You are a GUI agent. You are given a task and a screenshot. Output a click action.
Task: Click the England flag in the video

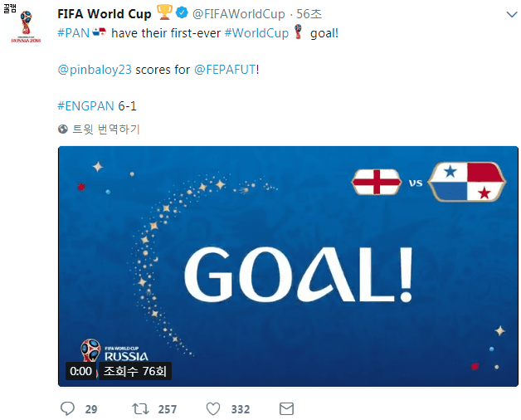pyautogui.click(x=377, y=182)
